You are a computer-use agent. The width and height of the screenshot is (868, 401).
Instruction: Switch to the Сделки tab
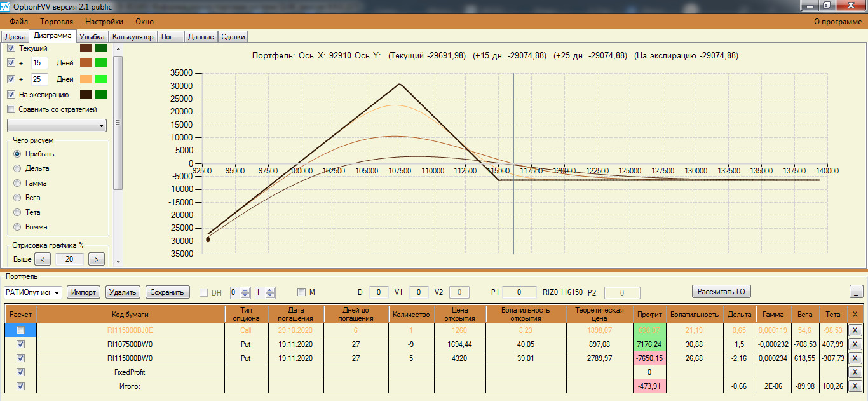pyautogui.click(x=233, y=37)
